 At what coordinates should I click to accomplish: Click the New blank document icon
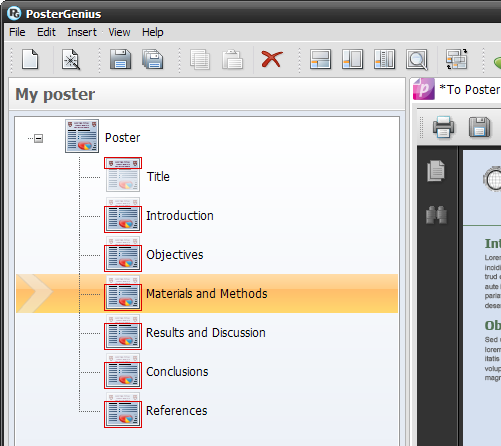point(30,59)
